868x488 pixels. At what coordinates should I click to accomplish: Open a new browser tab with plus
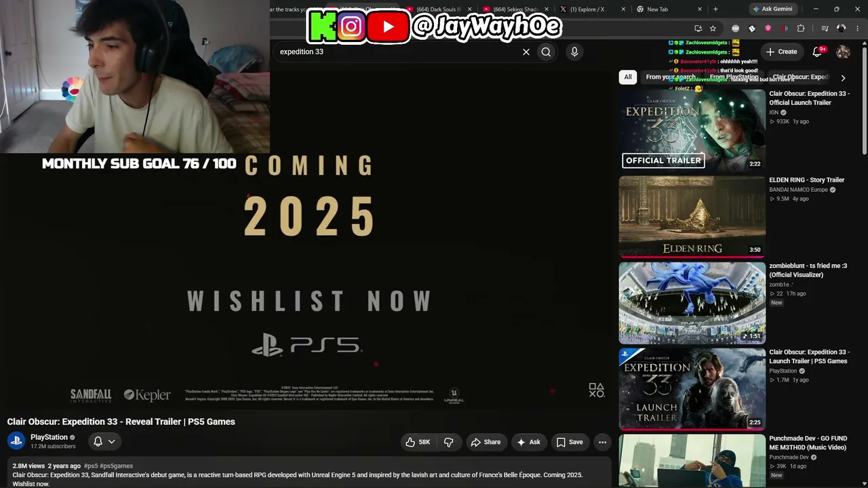715,9
